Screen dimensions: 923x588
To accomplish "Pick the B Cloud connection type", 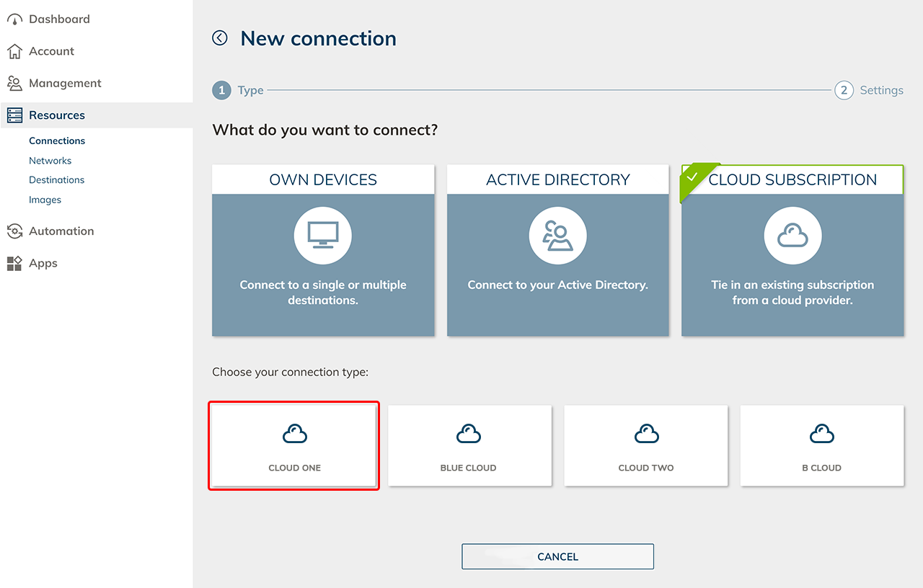I will tap(821, 446).
